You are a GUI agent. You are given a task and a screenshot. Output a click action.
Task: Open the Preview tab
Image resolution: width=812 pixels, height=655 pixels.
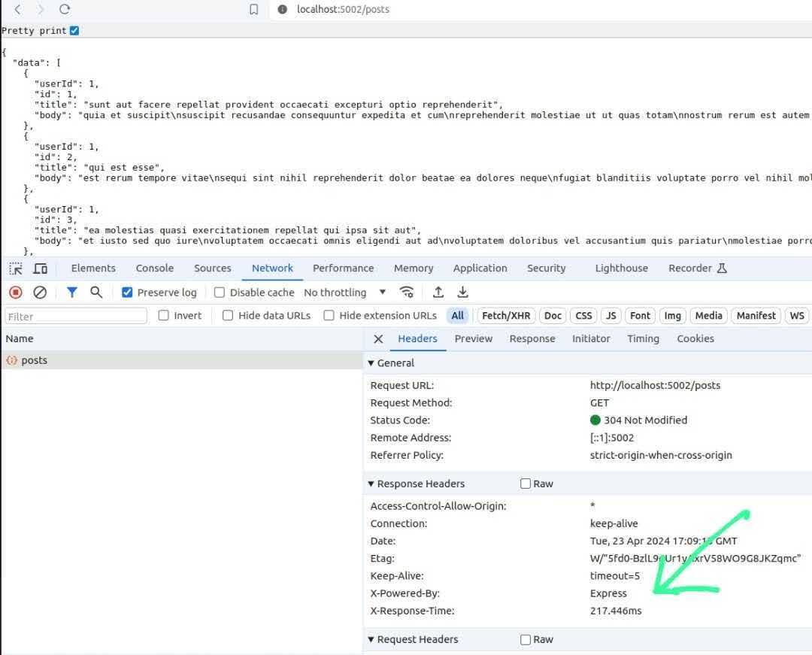pyautogui.click(x=473, y=338)
